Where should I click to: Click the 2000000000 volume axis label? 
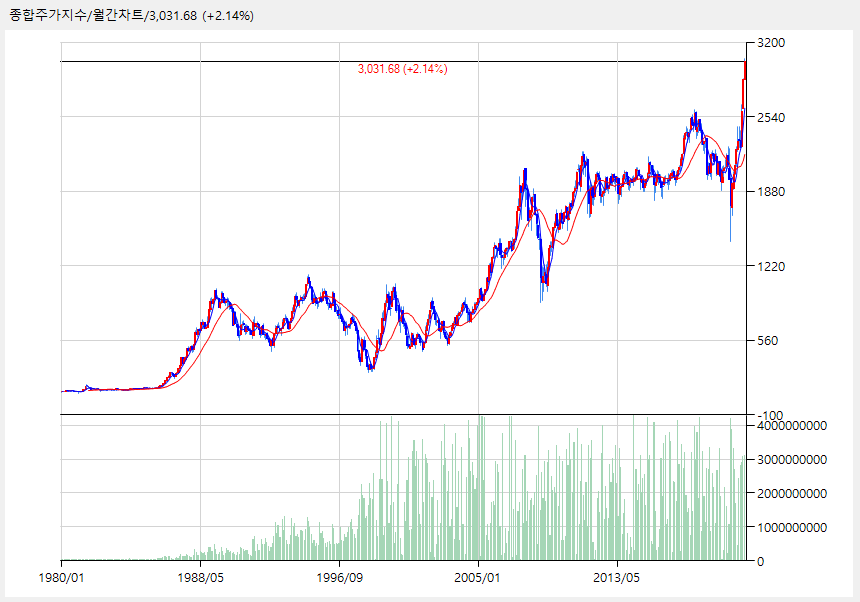(791, 494)
